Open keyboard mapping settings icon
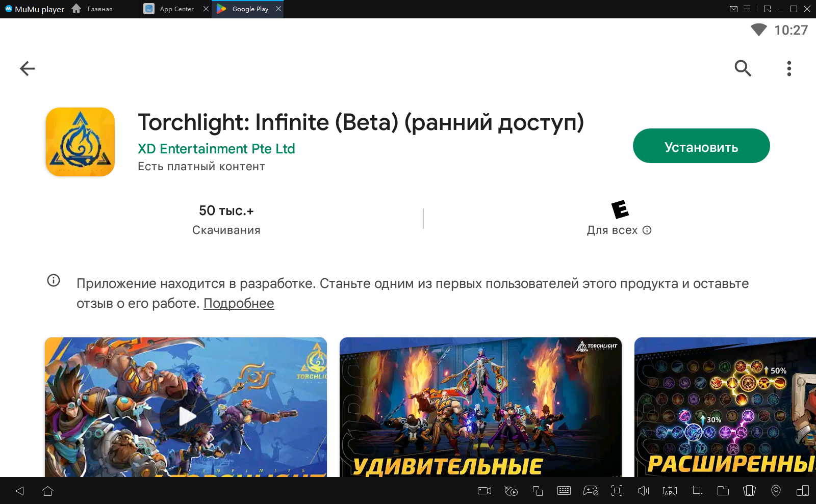The width and height of the screenshot is (816, 504). tap(564, 491)
